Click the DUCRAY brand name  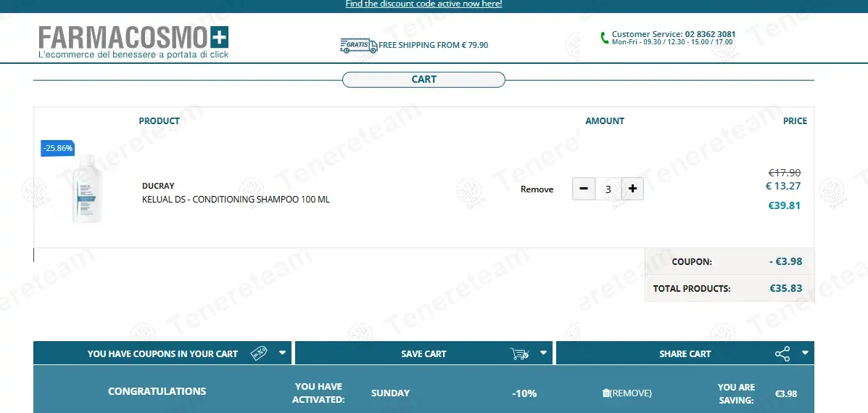[x=158, y=186]
